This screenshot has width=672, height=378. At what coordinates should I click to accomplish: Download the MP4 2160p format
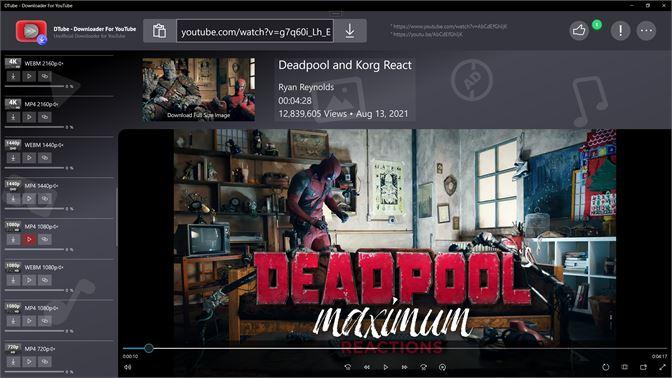[13, 117]
